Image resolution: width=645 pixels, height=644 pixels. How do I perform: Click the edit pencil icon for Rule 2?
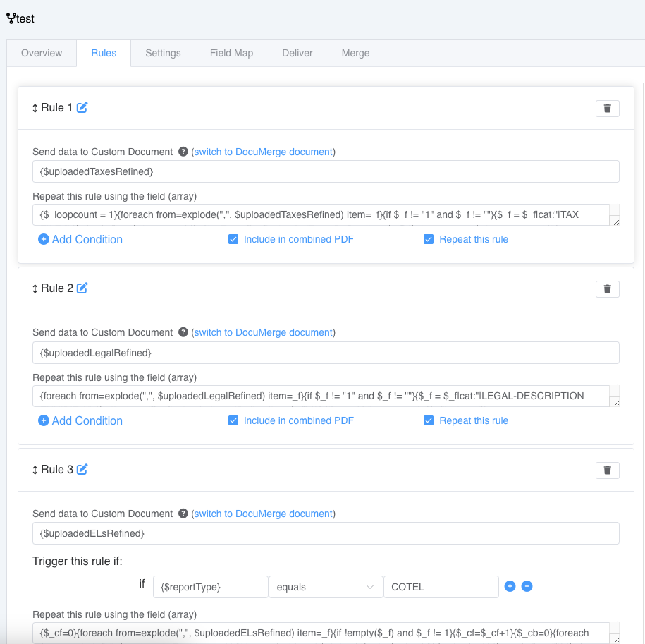click(x=82, y=288)
